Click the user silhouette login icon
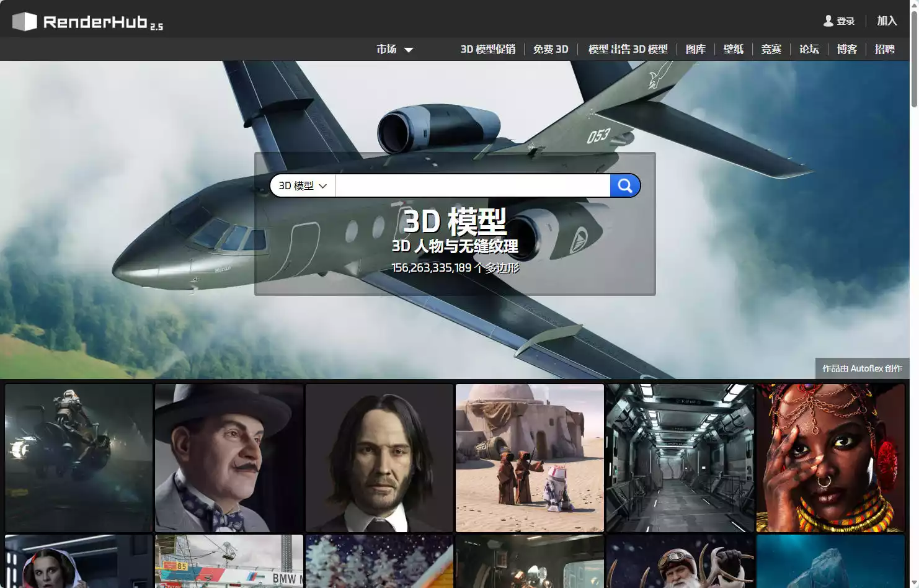Viewport: 919px width, 588px height. coord(828,21)
